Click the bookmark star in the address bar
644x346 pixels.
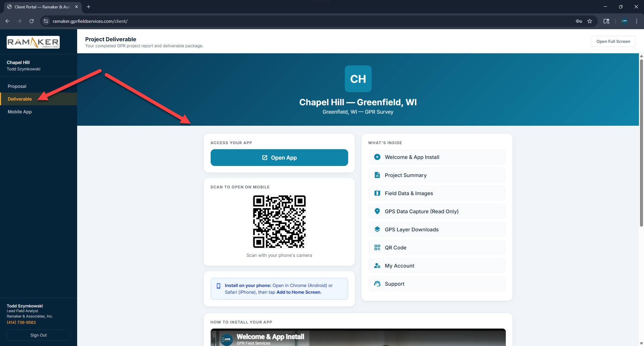[x=590, y=21]
